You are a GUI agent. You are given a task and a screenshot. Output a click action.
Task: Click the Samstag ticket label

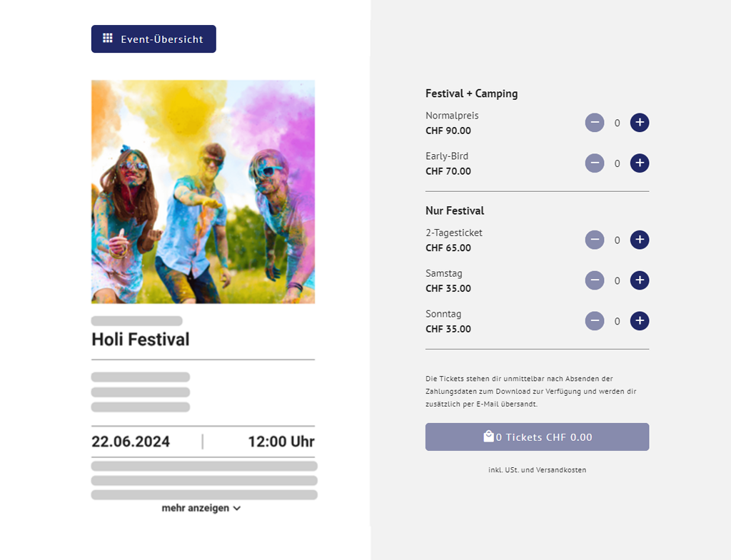(444, 273)
